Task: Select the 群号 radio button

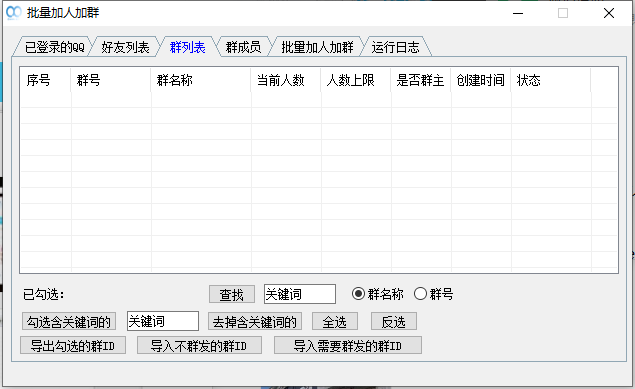Action: point(433,294)
